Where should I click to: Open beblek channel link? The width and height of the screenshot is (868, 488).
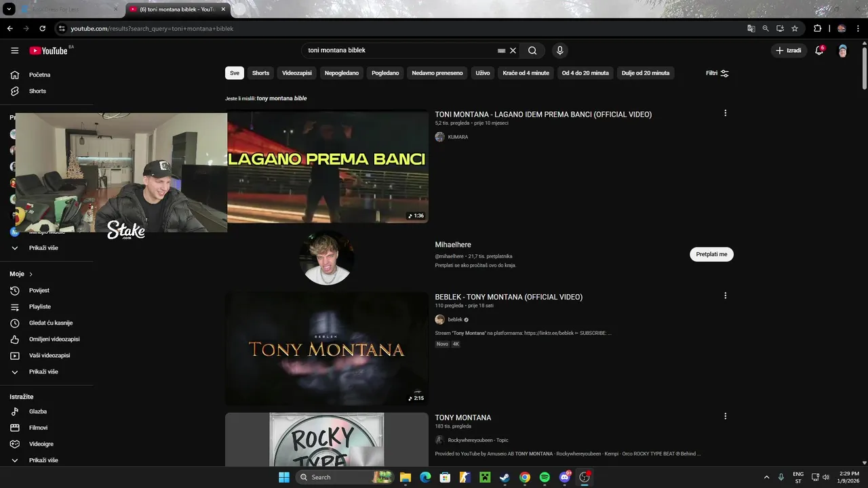(x=455, y=319)
